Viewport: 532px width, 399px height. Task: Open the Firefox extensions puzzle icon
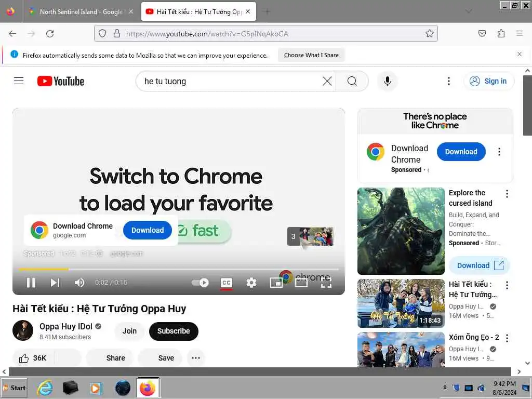click(501, 33)
